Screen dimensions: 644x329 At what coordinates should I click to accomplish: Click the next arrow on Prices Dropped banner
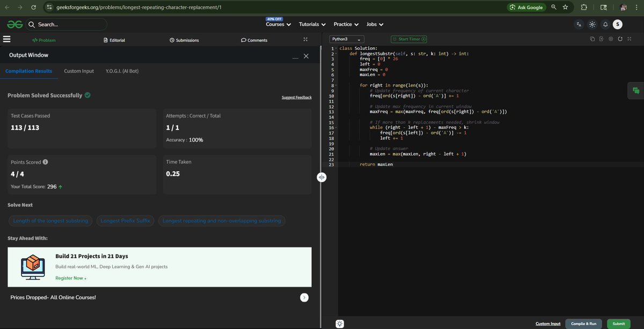click(x=304, y=297)
